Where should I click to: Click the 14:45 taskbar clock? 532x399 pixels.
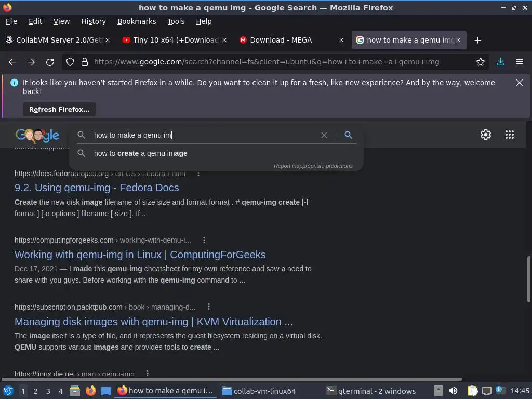tap(520, 391)
